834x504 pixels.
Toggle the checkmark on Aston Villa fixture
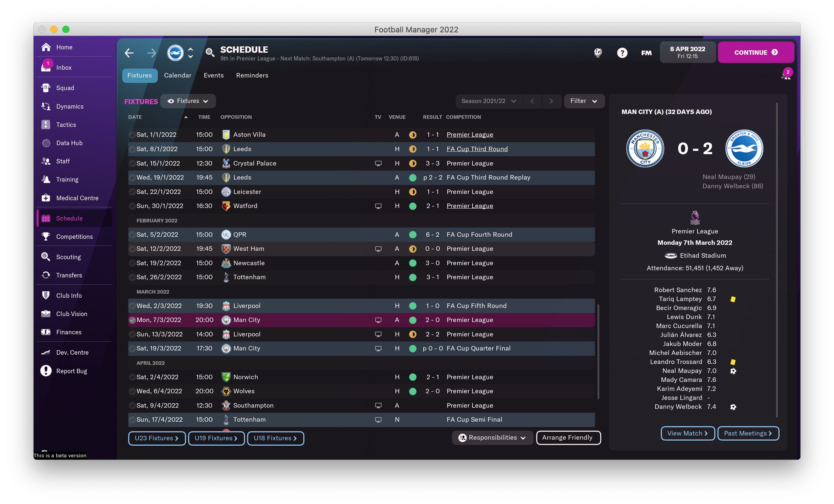click(132, 135)
